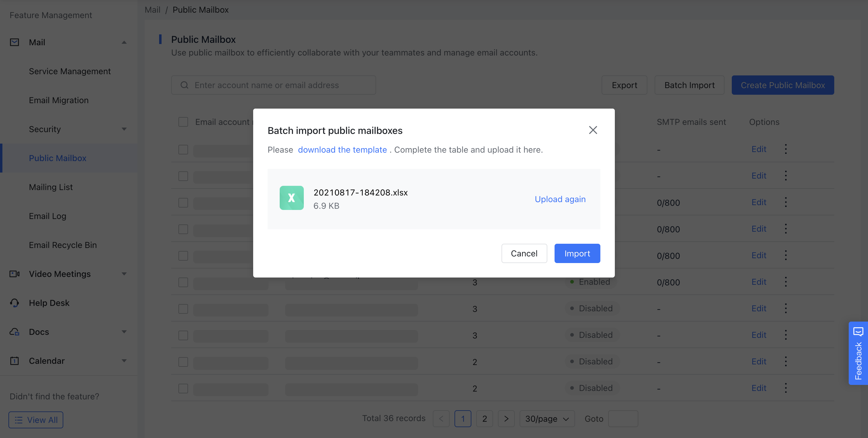The width and height of the screenshot is (868, 438).
Task: Click the Help Desk headset icon
Action: [14, 303]
